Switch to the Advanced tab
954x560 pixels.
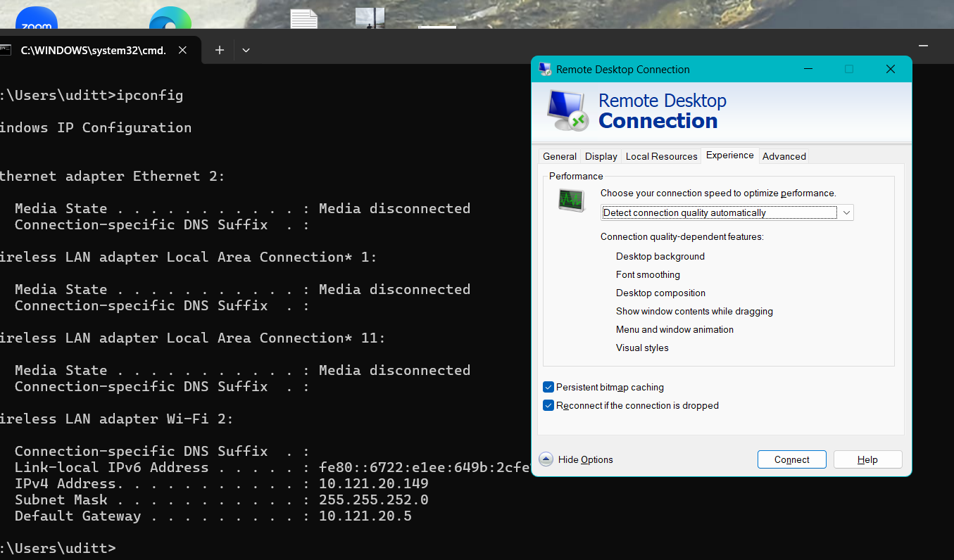(x=784, y=156)
